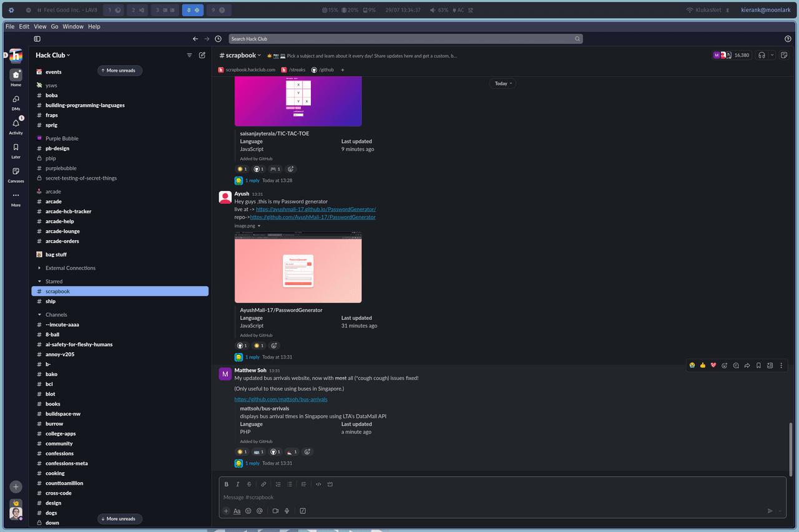Open the bus-arrivals GitHub link
The height and width of the screenshot is (532, 799).
pyautogui.click(x=281, y=399)
